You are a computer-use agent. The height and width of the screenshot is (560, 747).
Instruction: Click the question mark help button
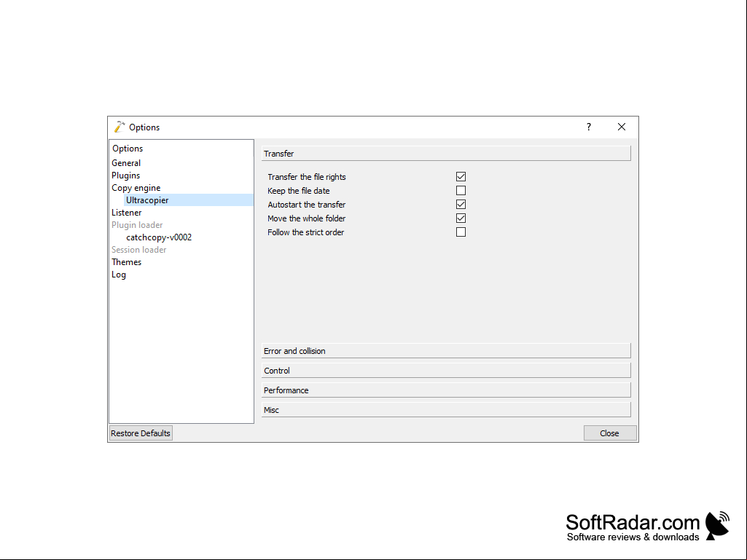point(589,127)
